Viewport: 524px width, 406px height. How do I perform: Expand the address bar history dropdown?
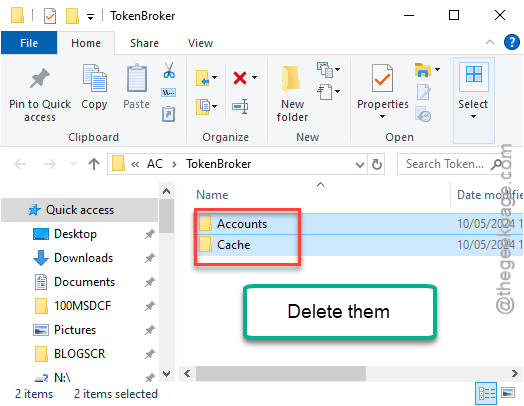click(360, 164)
